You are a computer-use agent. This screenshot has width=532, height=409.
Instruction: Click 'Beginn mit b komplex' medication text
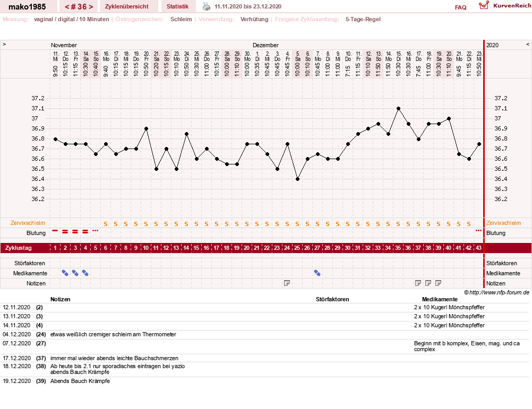tap(467, 346)
